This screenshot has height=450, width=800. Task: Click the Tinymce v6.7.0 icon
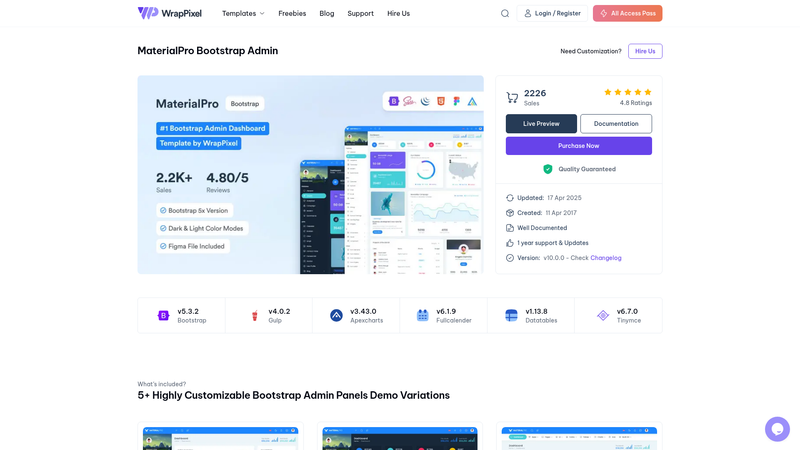603,315
